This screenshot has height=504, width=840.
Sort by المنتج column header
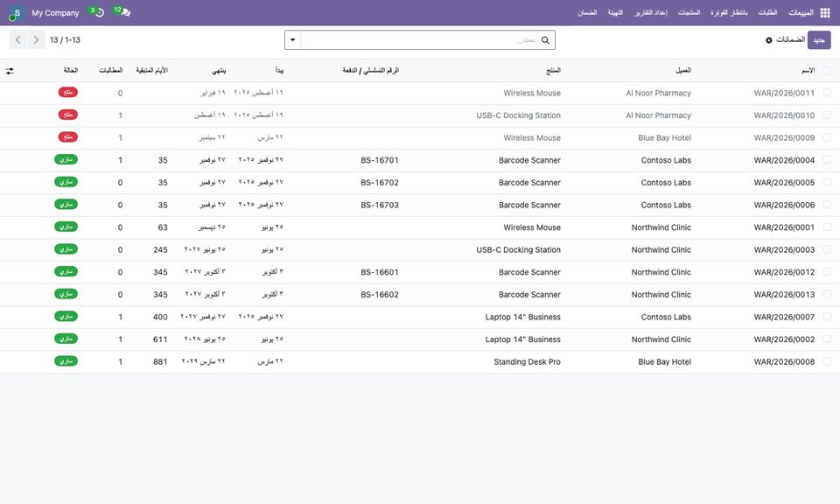(553, 71)
